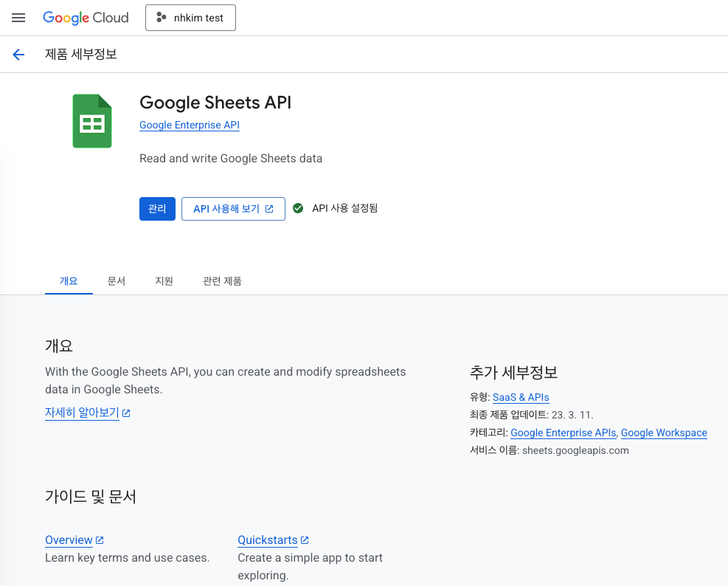The width and height of the screenshot is (728, 586).
Task: Click the Quickstarts guide link
Action: coord(267,540)
